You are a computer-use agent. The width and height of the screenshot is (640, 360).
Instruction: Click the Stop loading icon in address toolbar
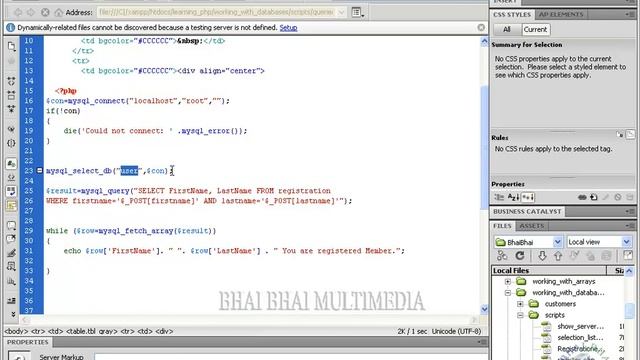[45, 13]
